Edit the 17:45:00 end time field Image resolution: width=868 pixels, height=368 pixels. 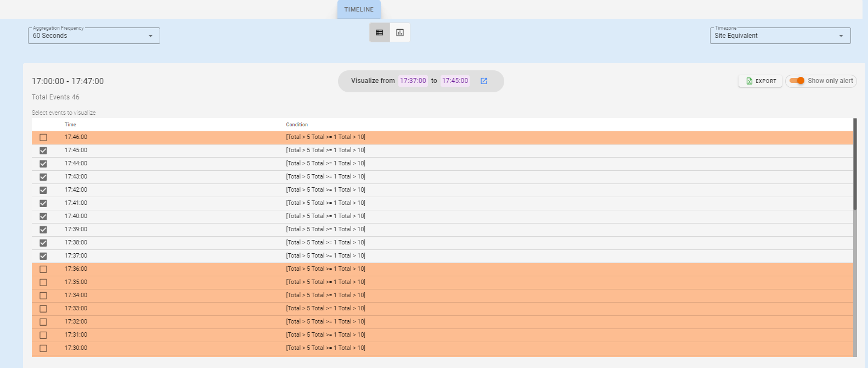(455, 81)
